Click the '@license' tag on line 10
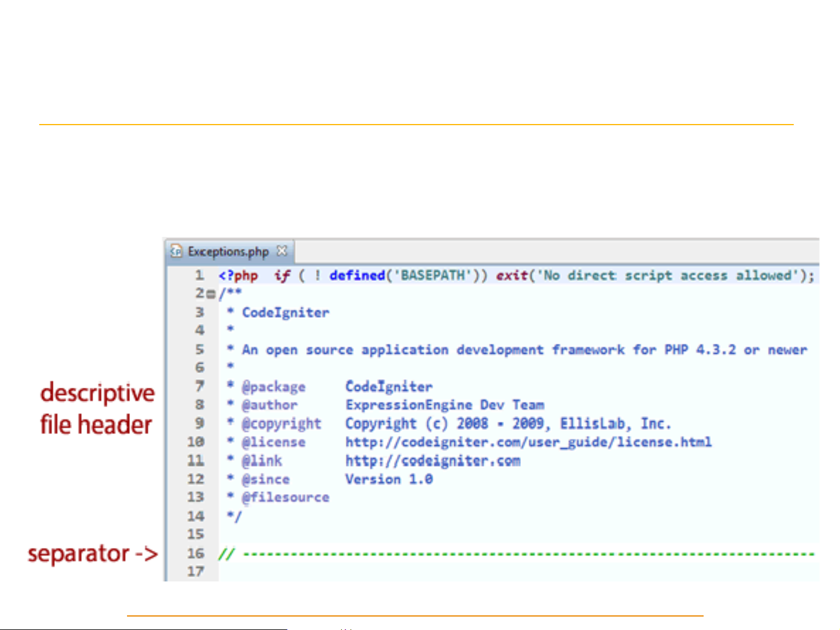This screenshot has height=630, width=840. pos(273,442)
